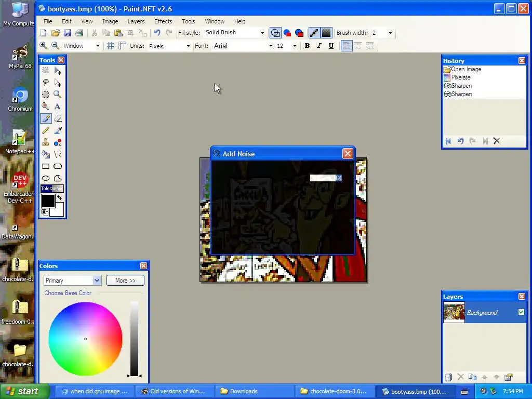Toggle pixel grid display

(x=111, y=46)
